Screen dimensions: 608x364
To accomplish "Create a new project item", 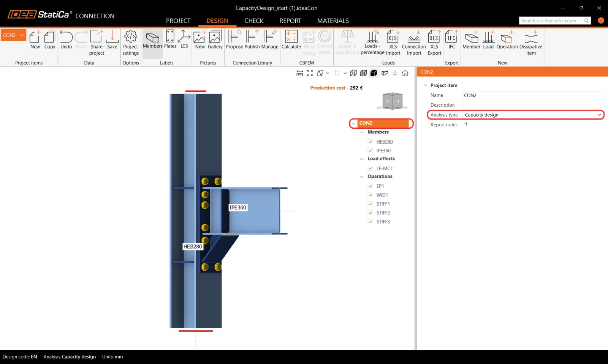I will (x=35, y=40).
